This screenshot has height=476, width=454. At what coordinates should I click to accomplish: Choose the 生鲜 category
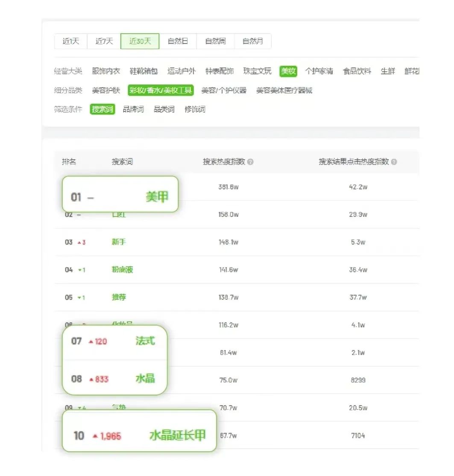click(388, 71)
